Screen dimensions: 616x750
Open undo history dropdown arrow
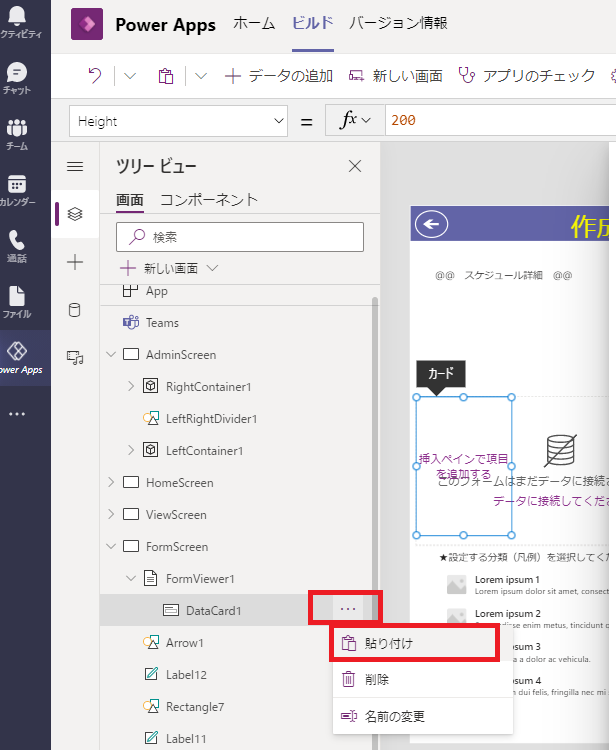[x=130, y=76]
